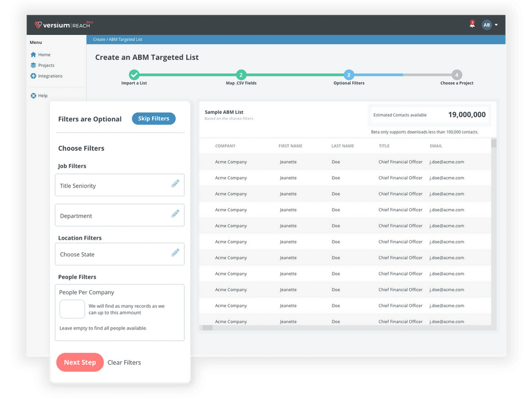Click the Beta download limit note
532x406 pixels.
(x=424, y=132)
